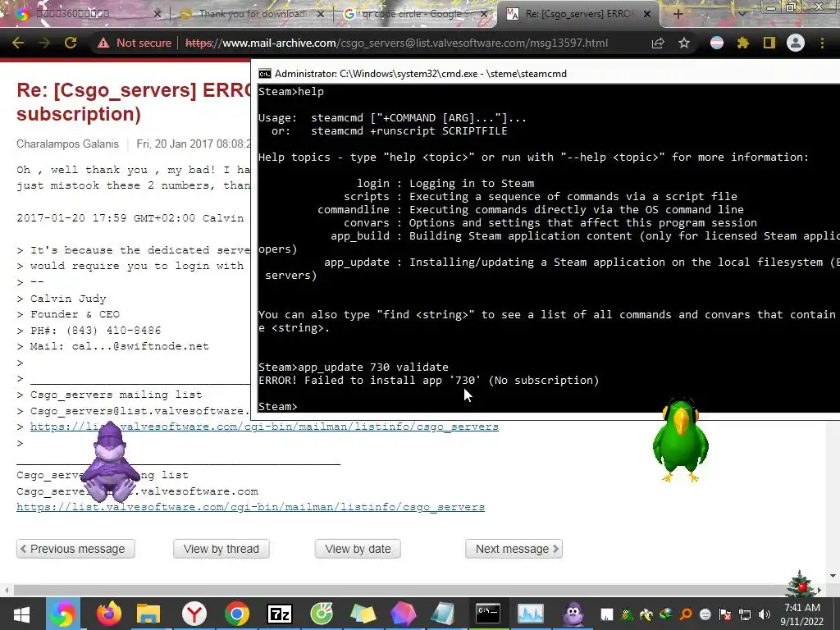Click the View by thread button

[221, 549]
